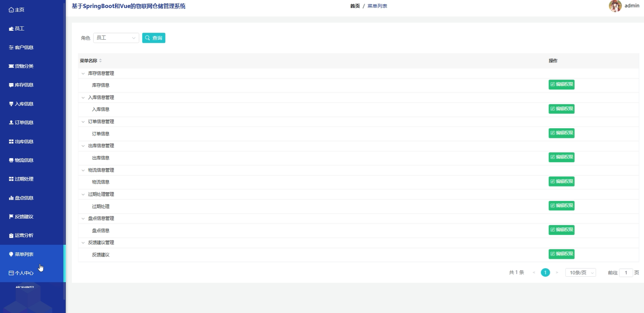This screenshot has height=313, width=644.
Task: Open the 角色 dropdown showing 员工
Action: pos(116,38)
